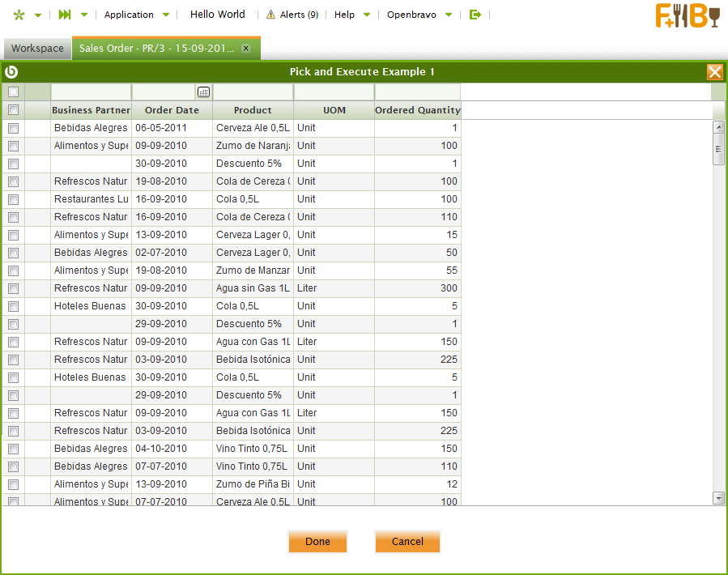Toggle the filter row checkbox
Image resolution: width=728 pixels, height=575 pixels.
point(14,92)
